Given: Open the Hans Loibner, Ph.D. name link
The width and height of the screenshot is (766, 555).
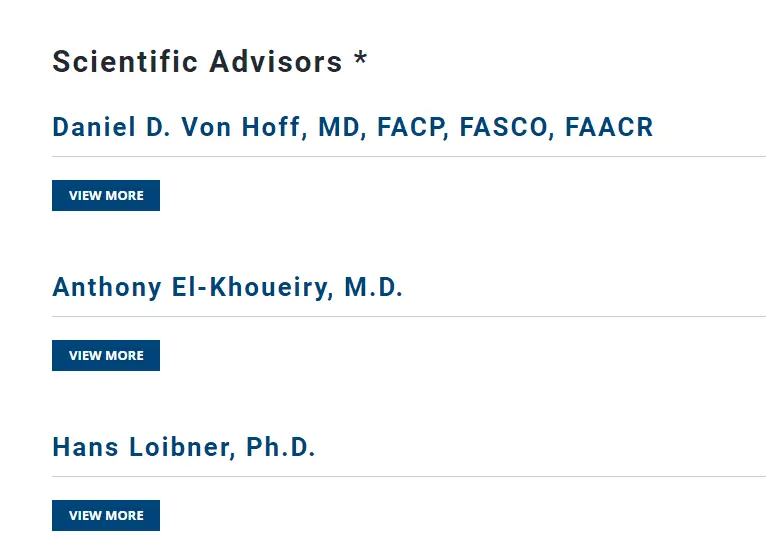Looking at the screenshot, I should (x=183, y=448).
